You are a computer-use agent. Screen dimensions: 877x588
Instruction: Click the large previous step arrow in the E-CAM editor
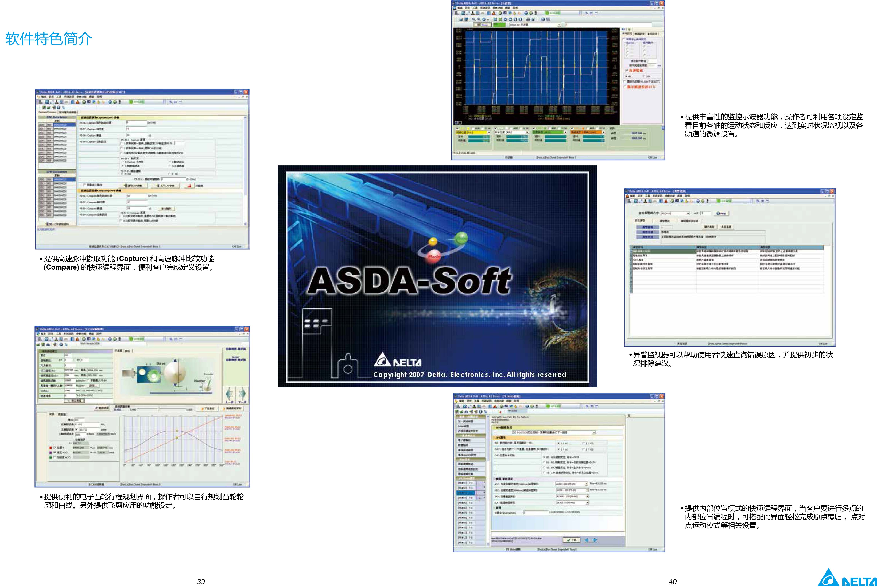click(230, 394)
